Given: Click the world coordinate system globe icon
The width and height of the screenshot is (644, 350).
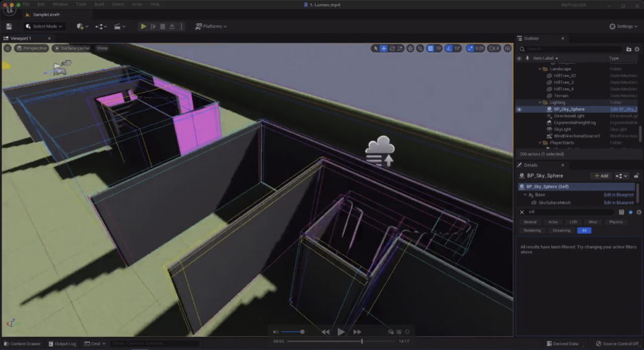Looking at the screenshot, I should pos(410,48).
